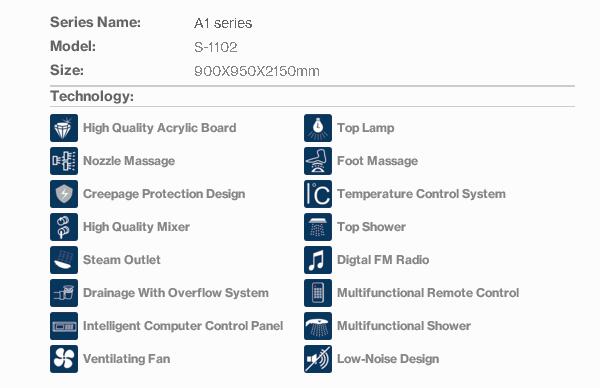The width and height of the screenshot is (600, 388).
Task: Select the Top Shower icon
Action: point(318,227)
